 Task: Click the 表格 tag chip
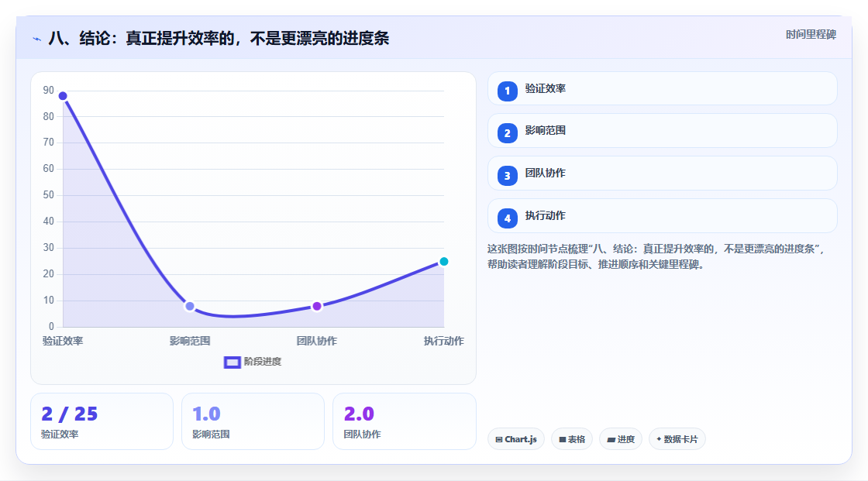(x=572, y=439)
